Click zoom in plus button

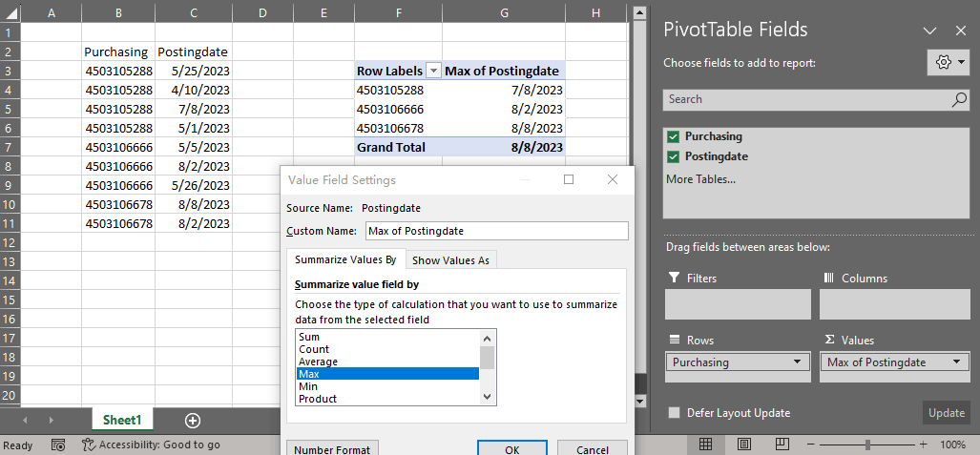point(923,445)
